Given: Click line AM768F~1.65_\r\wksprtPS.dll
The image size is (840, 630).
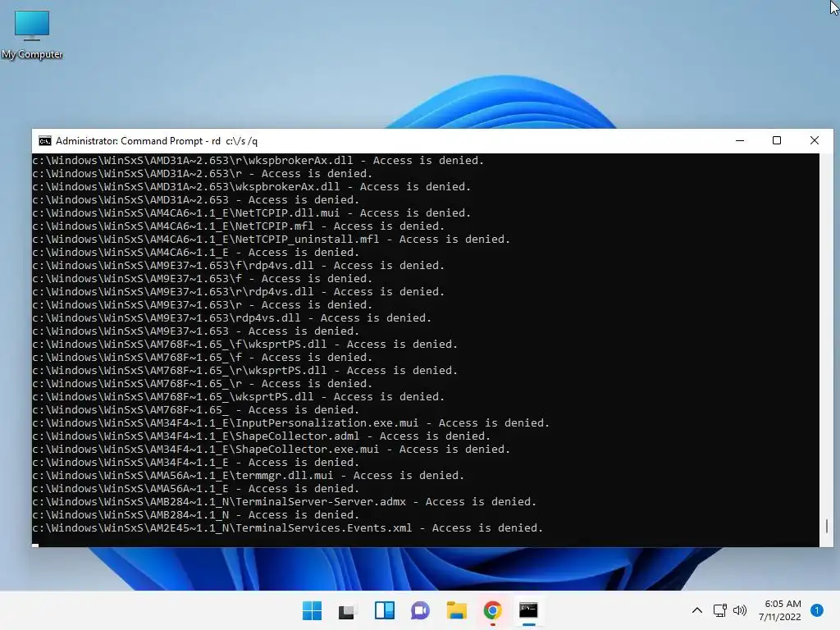Looking at the screenshot, I should (x=244, y=371).
